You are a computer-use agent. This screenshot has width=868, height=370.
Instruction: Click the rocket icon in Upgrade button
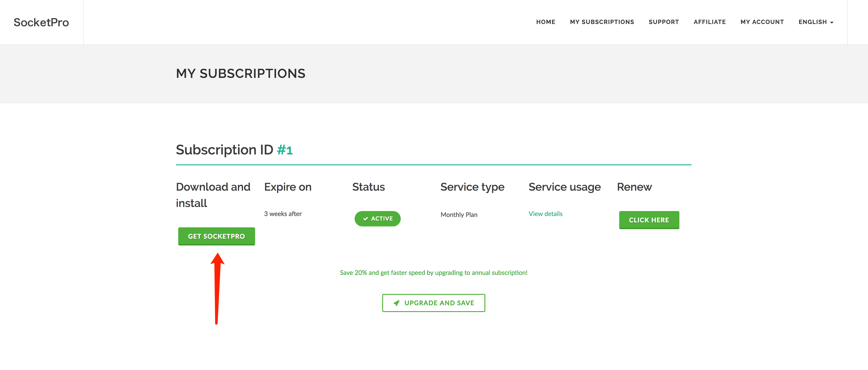(396, 303)
